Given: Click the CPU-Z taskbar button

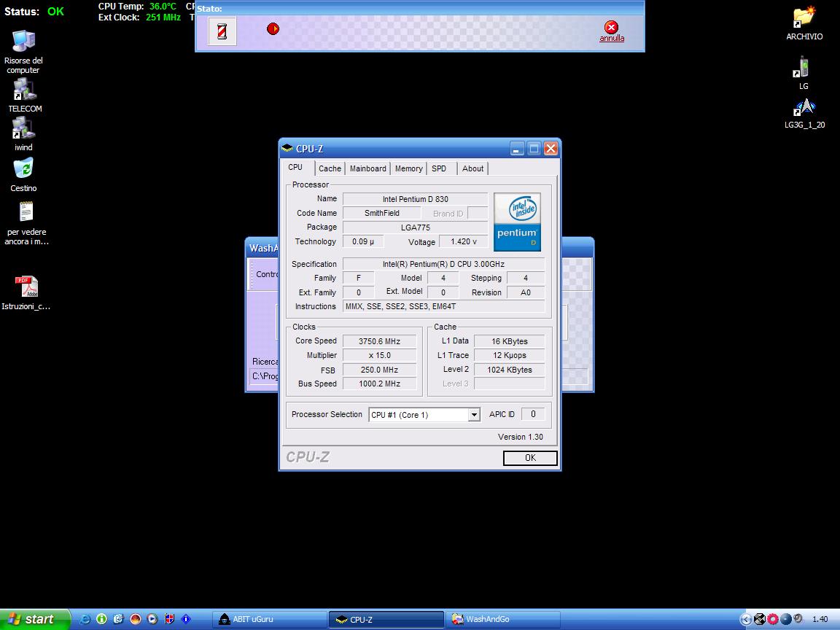Looking at the screenshot, I should tap(386, 619).
